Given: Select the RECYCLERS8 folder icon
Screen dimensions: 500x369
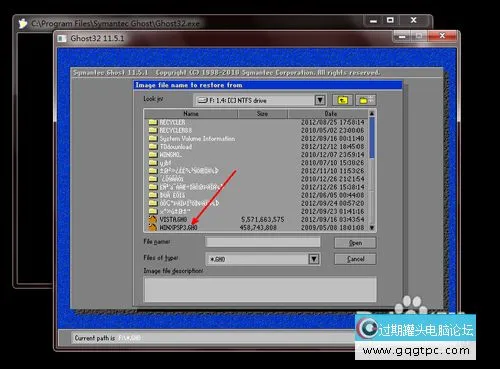Looking at the screenshot, I should 153,130.
